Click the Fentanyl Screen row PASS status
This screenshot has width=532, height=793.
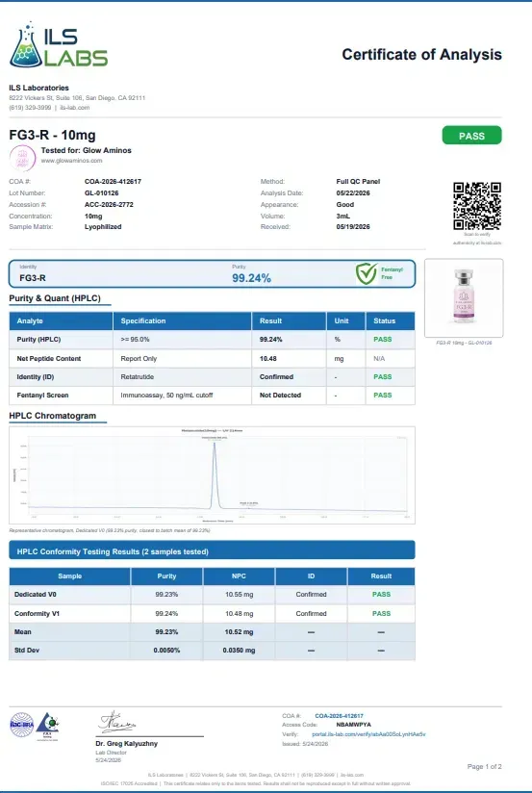click(x=383, y=395)
